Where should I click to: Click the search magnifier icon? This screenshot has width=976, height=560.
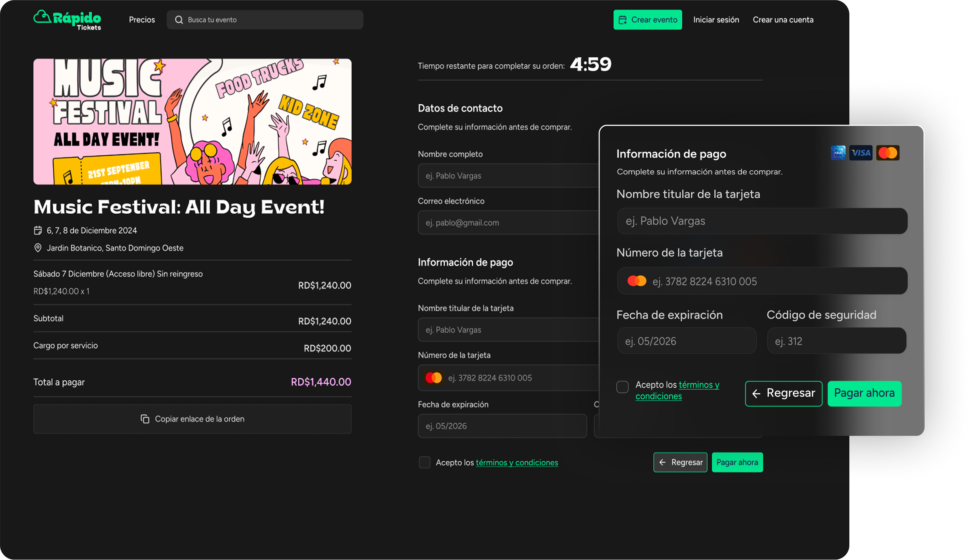tap(179, 20)
